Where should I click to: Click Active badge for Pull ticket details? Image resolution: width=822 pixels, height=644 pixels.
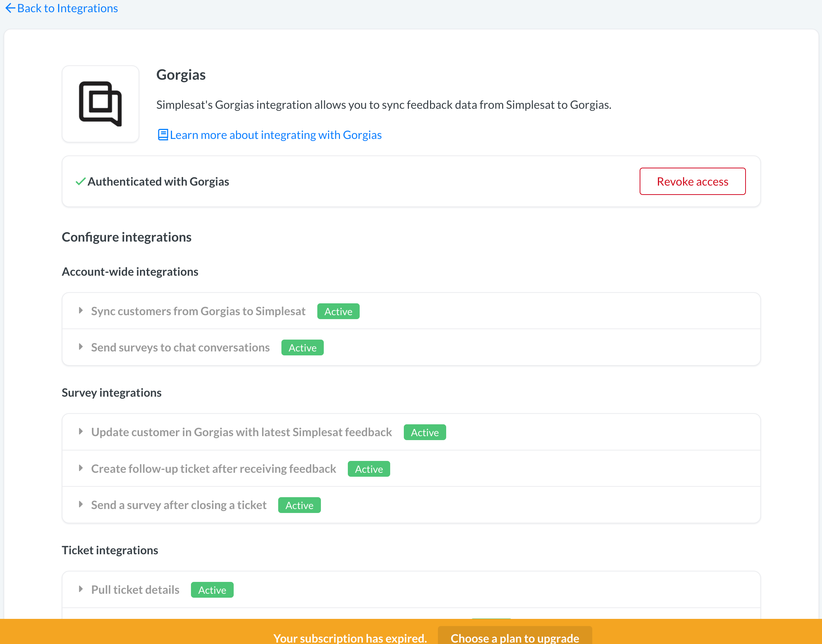pyautogui.click(x=212, y=590)
